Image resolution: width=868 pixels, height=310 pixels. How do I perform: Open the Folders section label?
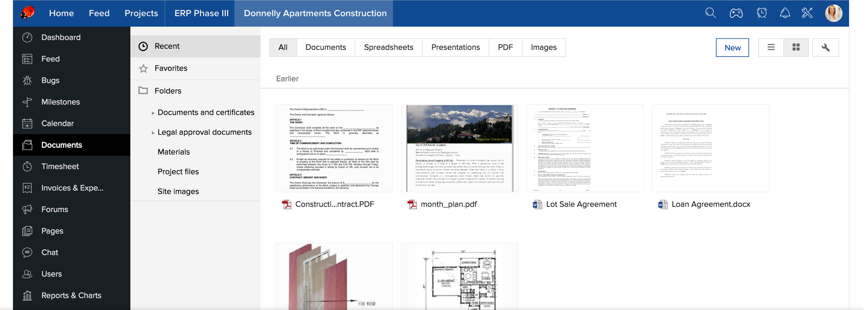click(168, 91)
